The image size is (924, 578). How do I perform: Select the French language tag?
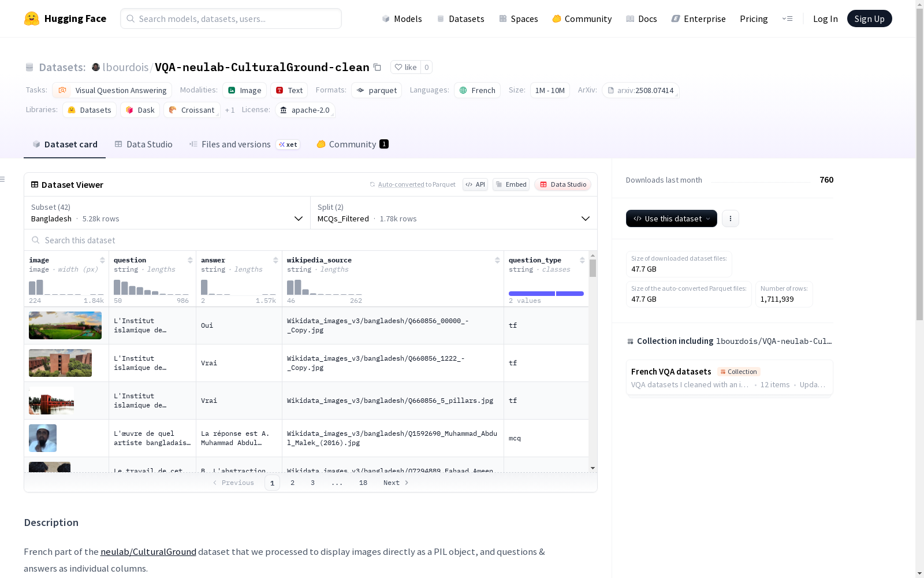click(x=477, y=90)
